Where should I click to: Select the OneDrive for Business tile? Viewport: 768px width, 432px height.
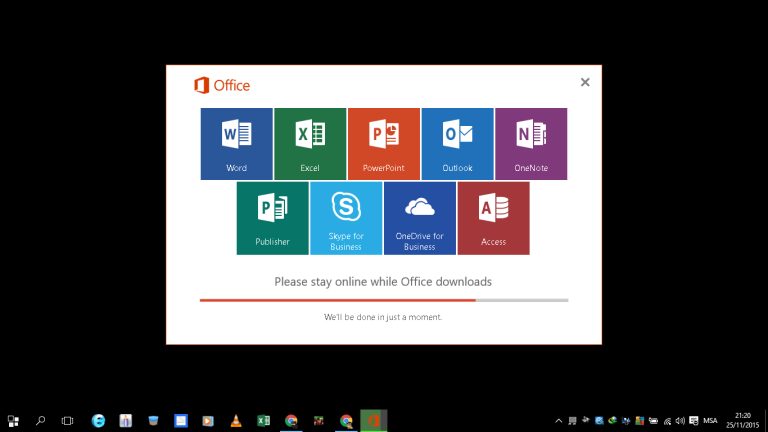pos(420,218)
